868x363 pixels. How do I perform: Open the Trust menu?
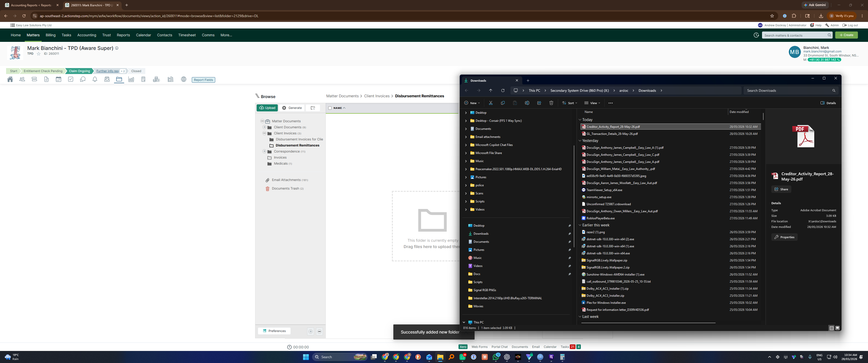(106, 35)
